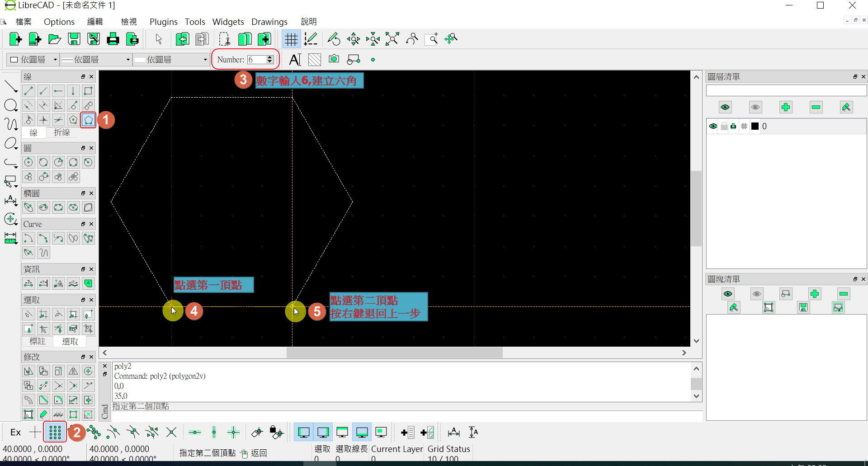Toggle lock icon for layer 0

724,126
